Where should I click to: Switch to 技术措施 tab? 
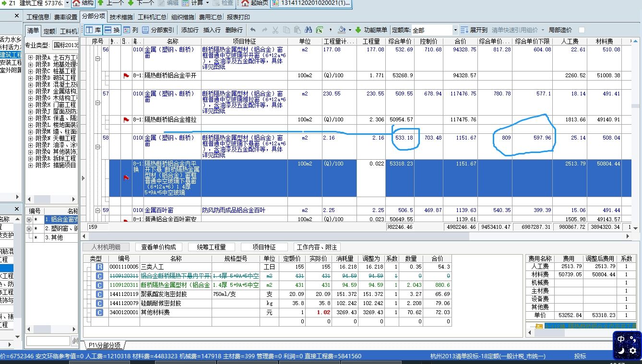click(122, 17)
